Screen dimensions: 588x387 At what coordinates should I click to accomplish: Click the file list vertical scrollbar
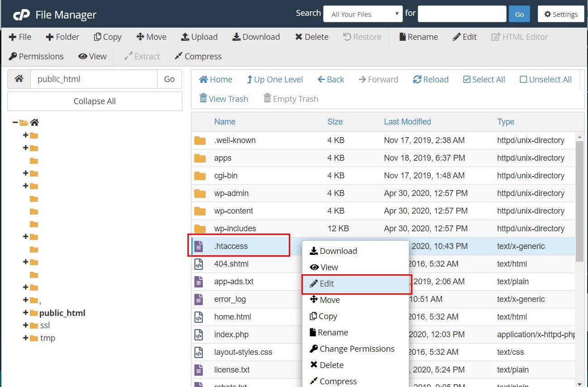(x=580, y=201)
